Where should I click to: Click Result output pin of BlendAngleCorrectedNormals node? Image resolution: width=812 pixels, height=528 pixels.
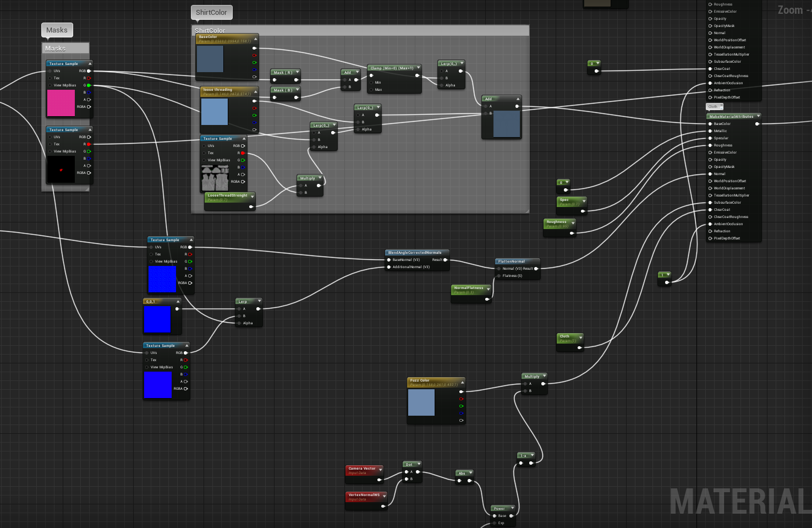445,260
